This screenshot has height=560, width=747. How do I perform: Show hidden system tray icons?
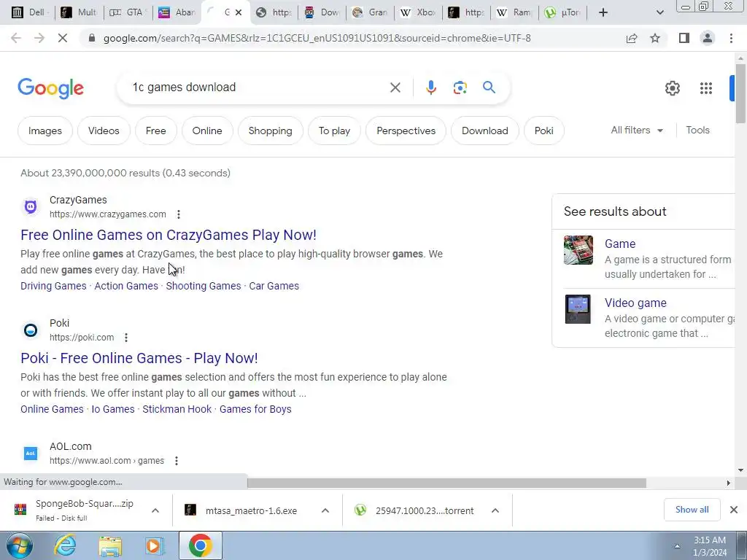(677, 546)
